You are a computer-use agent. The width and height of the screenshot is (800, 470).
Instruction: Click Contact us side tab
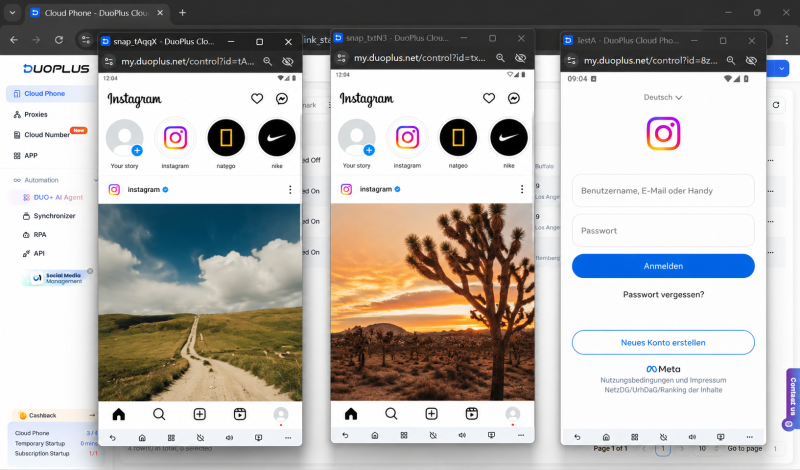(x=792, y=399)
